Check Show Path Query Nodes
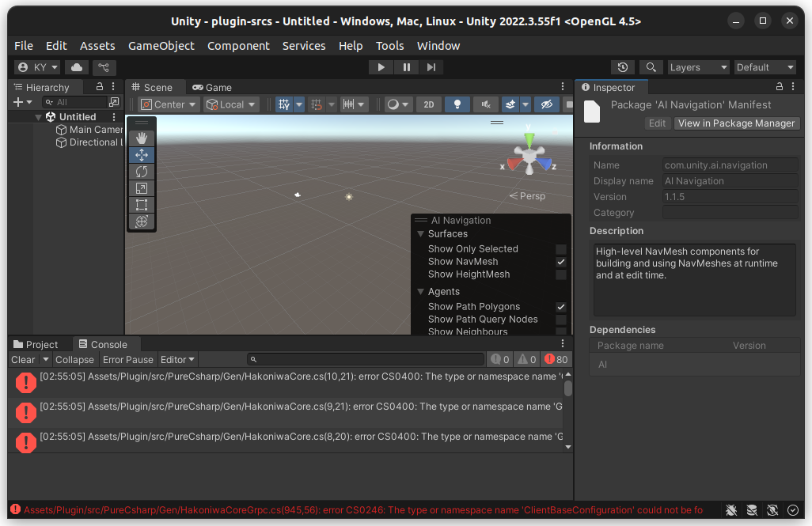 pyautogui.click(x=561, y=320)
